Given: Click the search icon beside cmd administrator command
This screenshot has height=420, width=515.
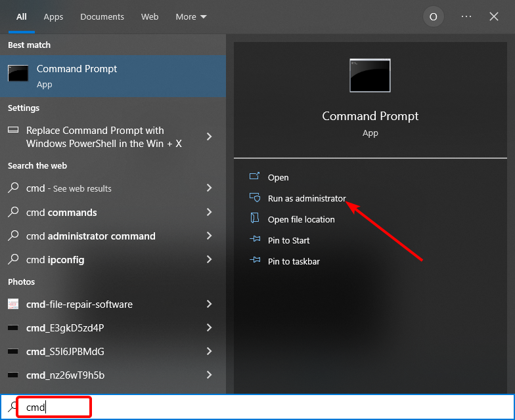Looking at the screenshot, I should pyautogui.click(x=13, y=236).
